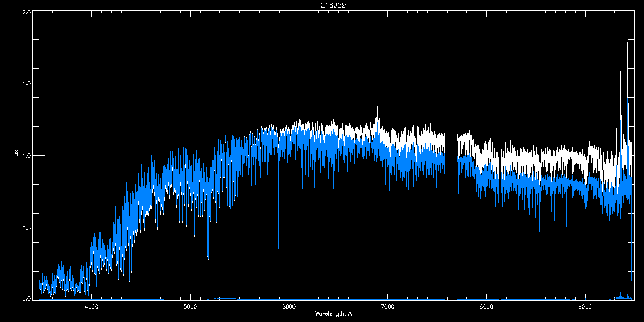Click the y-axis tick label 0.0
Viewport: 644px width, 322px height.
coord(26,297)
